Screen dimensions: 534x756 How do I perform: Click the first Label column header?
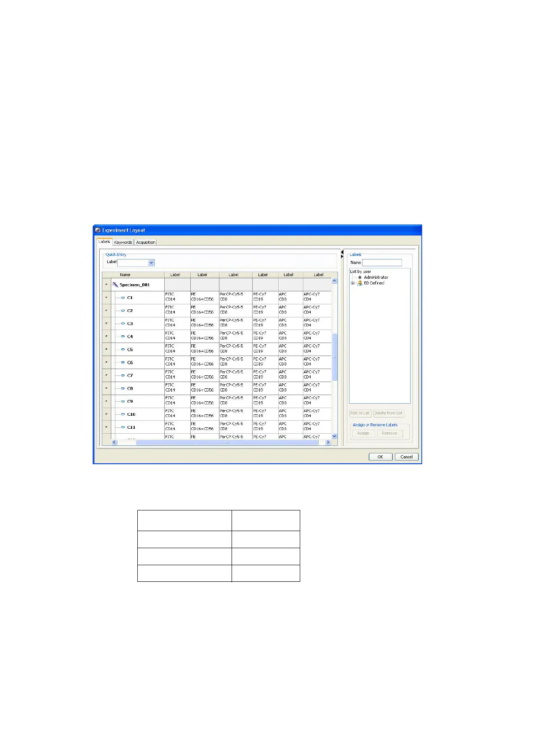tap(177, 275)
